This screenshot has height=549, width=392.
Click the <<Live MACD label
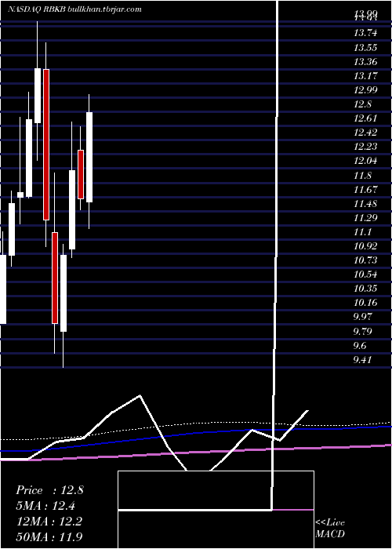330,528
